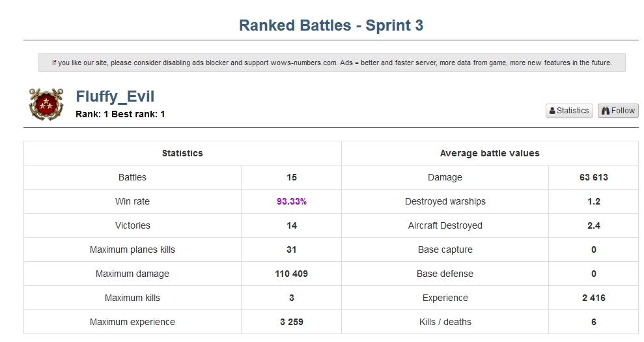644x342 pixels.
Task: Click the Ranked Battles - Sprint 3 heading
Action: point(331,25)
